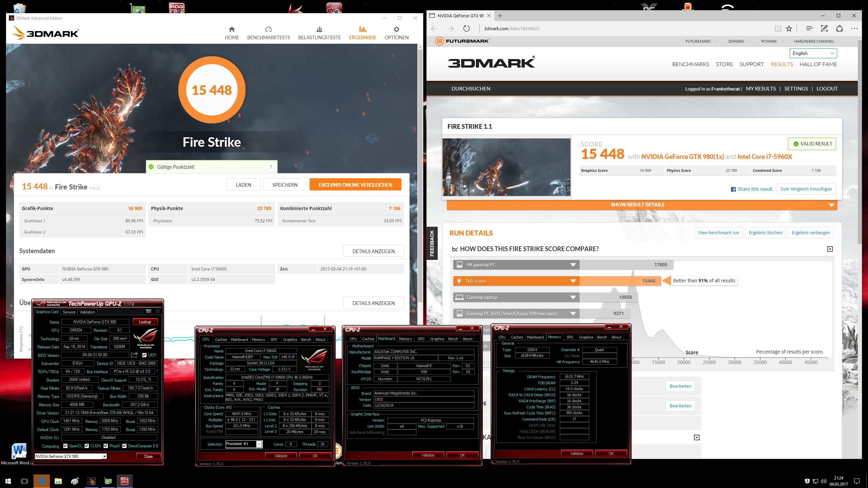Open Caches tab in CPU tab's CPU-Z window
Screen dimensions: 868x488
click(221, 339)
